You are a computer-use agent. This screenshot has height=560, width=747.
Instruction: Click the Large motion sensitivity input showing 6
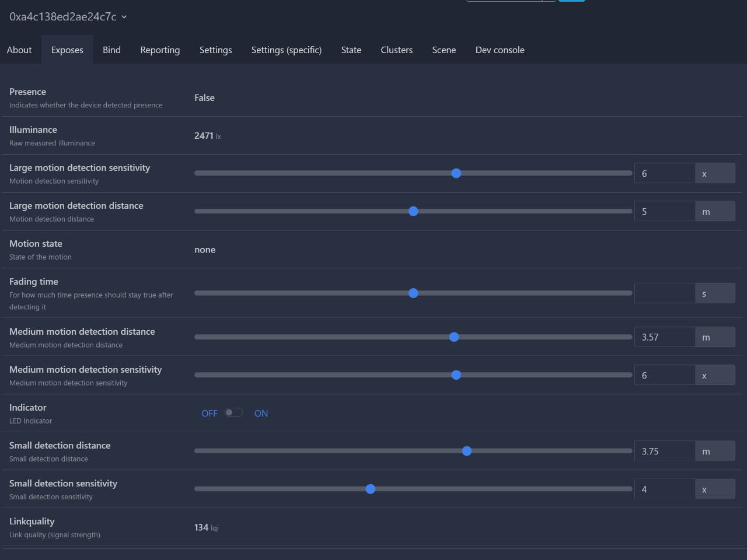pyautogui.click(x=665, y=173)
